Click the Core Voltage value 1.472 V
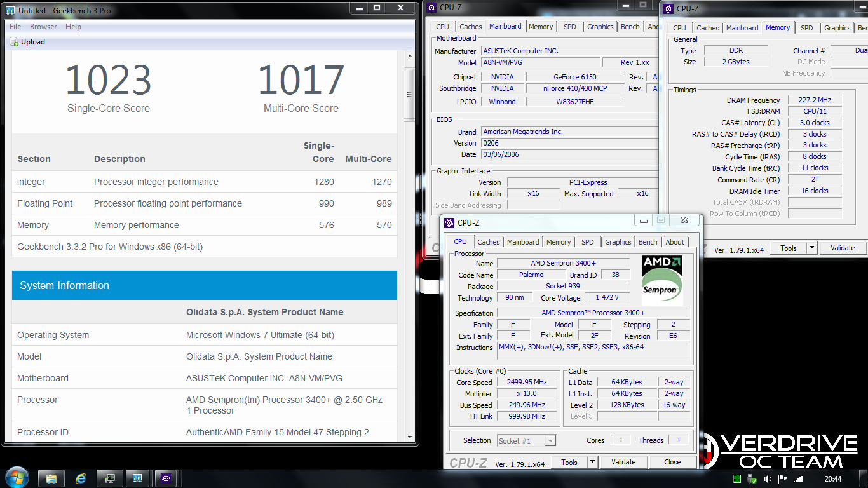868x488 pixels. point(607,297)
